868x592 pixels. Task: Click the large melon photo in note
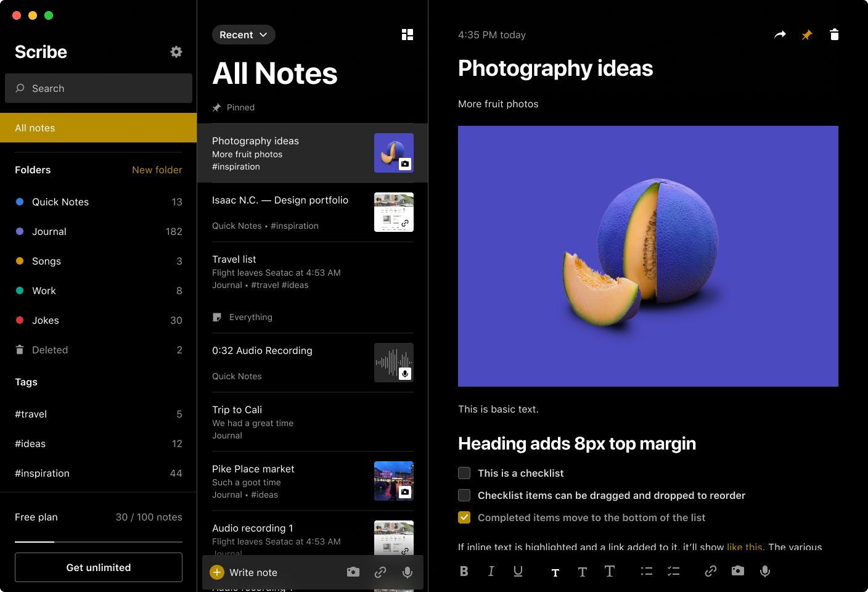(648, 256)
